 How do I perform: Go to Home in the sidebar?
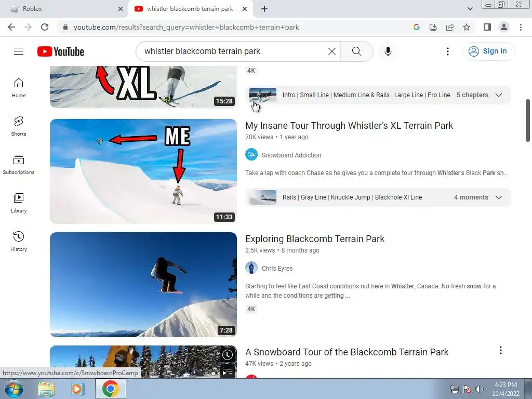point(19,88)
